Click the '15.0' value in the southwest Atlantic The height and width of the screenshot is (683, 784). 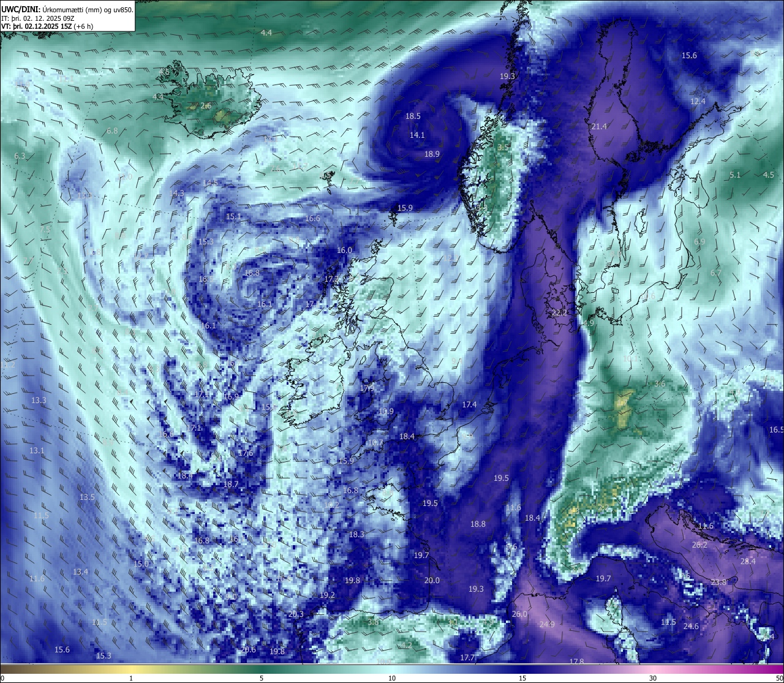[141, 563]
